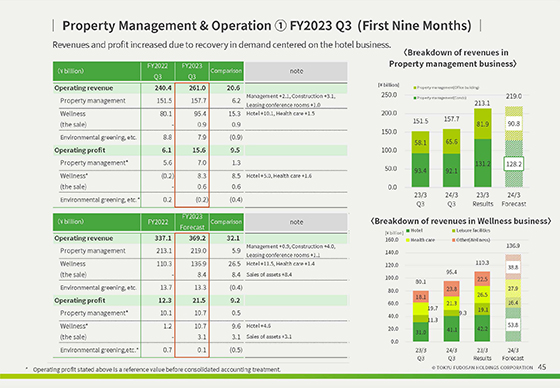Click the boxed 53.8 forecast label

point(513,325)
